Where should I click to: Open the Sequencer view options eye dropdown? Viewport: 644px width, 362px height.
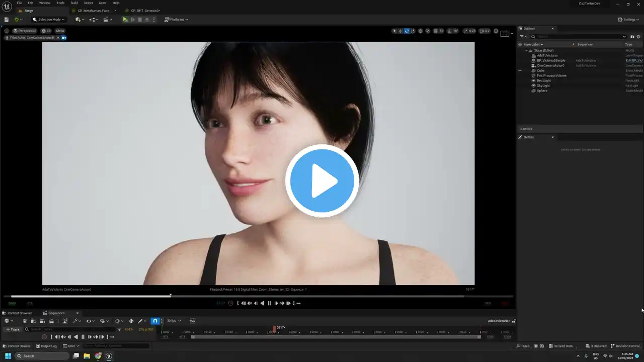90,321
